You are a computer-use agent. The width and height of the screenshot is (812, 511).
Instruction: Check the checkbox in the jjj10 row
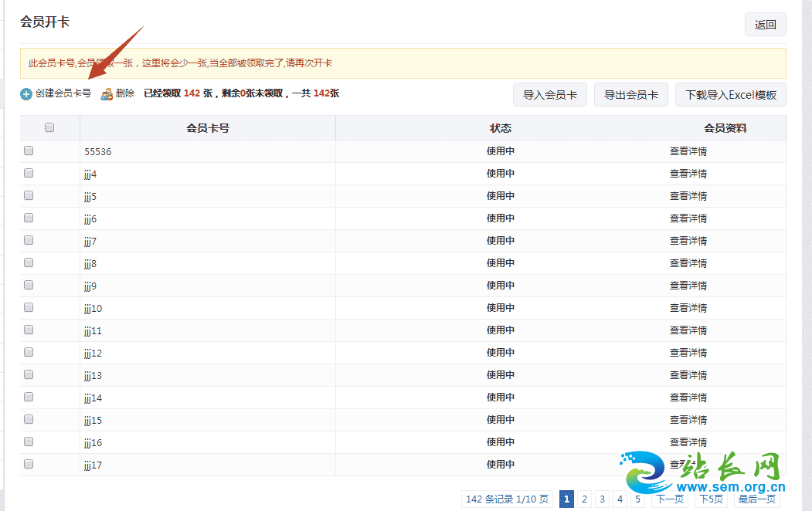pos(29,307)
